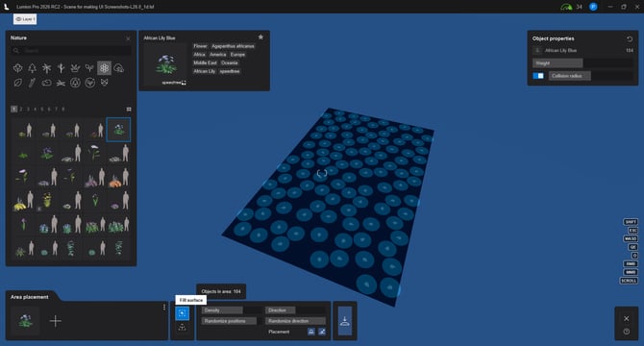The image size is (644, 346).
Task: Click the place-on-ground confirm button
Action: (345, 321)
